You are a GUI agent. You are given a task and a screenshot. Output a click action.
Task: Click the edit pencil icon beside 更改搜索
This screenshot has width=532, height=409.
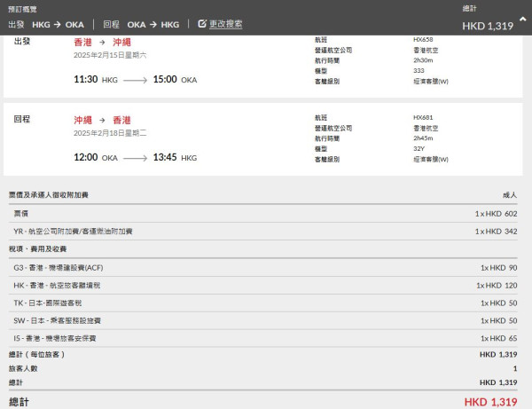[202, 24]
